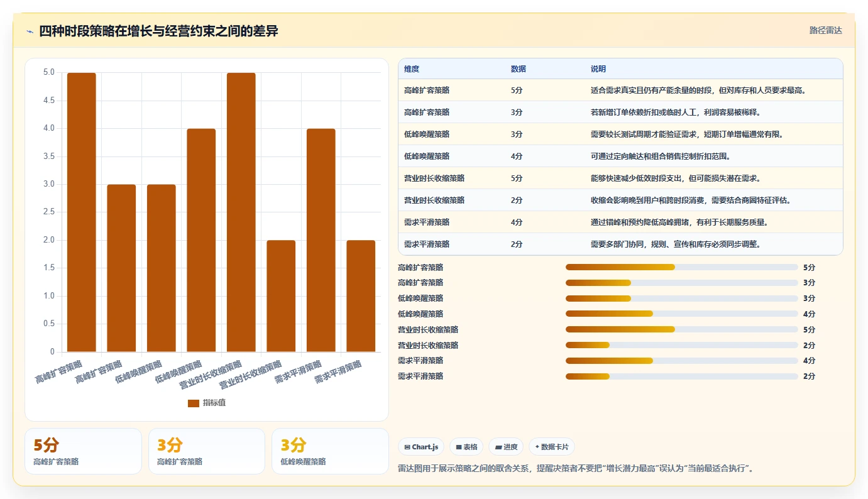Select the 数据卡片 chip

[x=552, y=447]
